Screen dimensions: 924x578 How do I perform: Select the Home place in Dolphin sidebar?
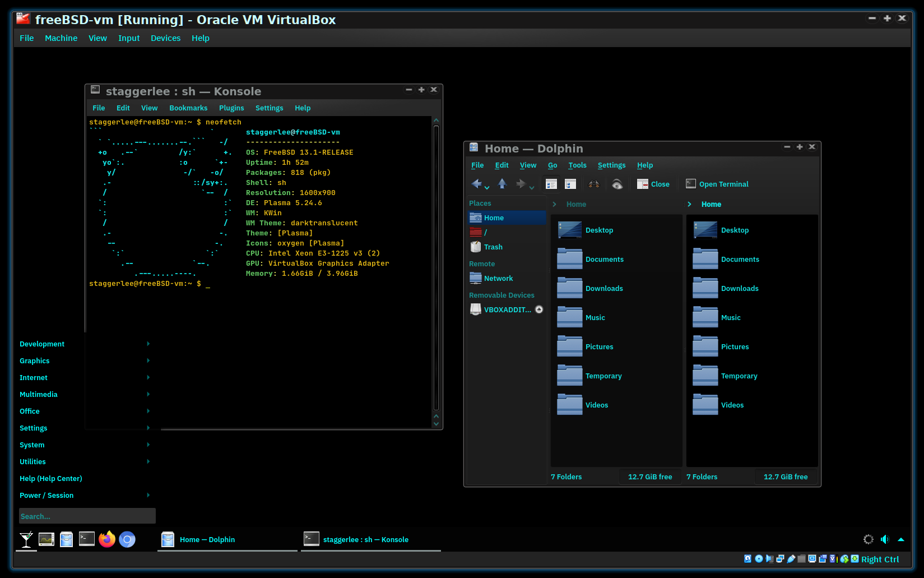pos(507,218)
